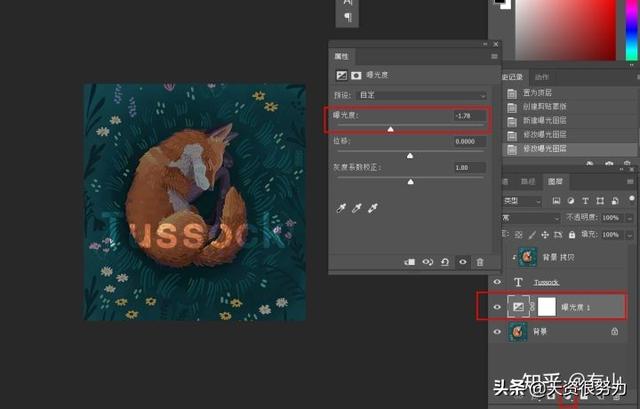Image resolution: width=640 pixels, height=409 pixels.
Task: Hide the 背景 layer
Action: tap(497, 330)
